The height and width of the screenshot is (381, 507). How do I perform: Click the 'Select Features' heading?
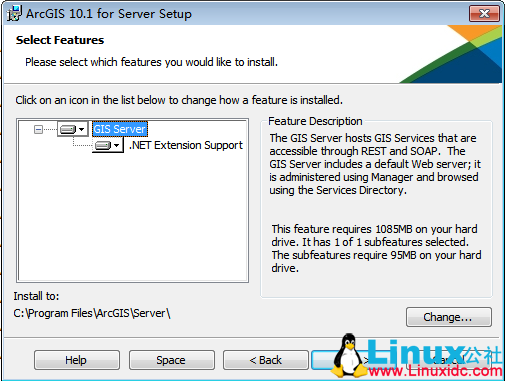60,40
